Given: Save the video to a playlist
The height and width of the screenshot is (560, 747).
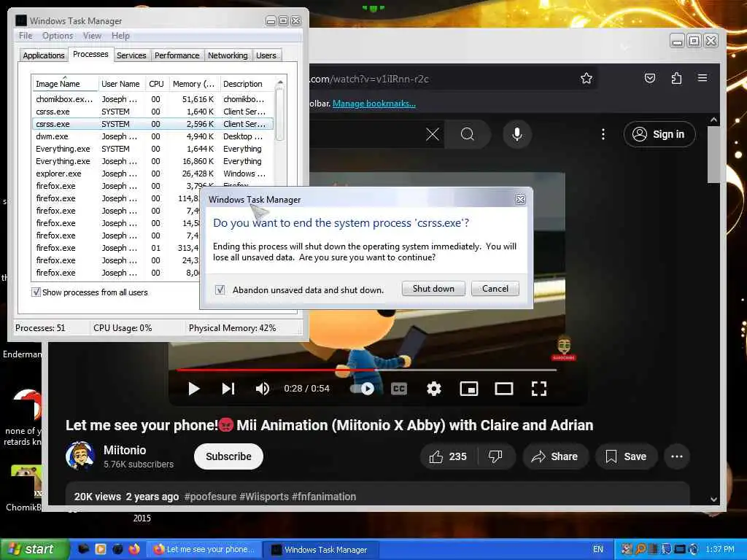Looking at the screenshot, I should coord(626,456).
